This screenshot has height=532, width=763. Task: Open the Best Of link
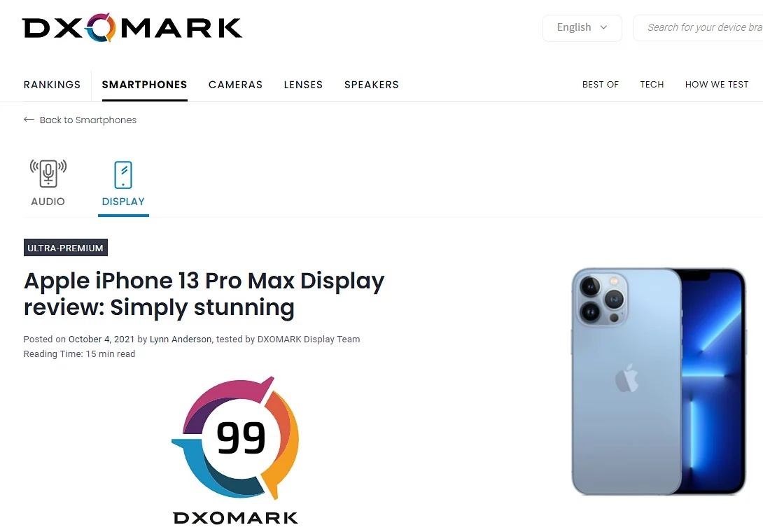[601, 85]
